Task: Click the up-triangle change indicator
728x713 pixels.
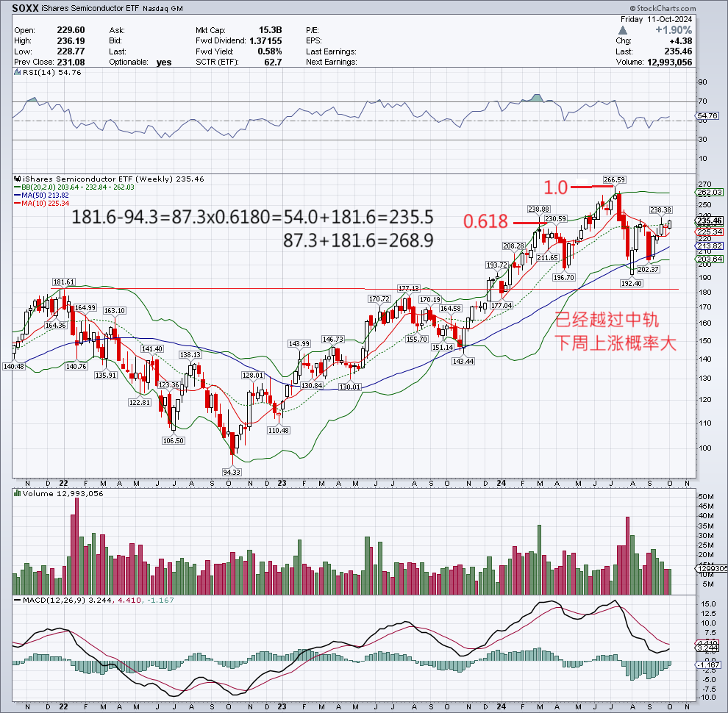Action: tap(623, 31)
